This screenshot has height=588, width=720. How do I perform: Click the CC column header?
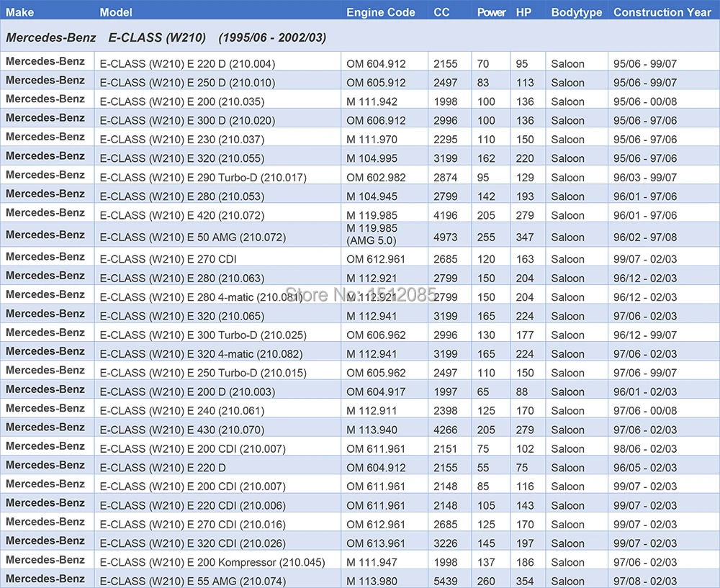pyautogui.click(x=441, y=12)
